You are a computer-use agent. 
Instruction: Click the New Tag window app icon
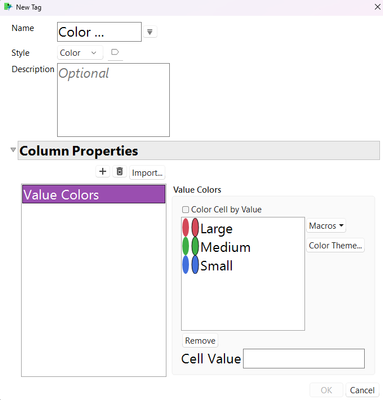point(8,7)
